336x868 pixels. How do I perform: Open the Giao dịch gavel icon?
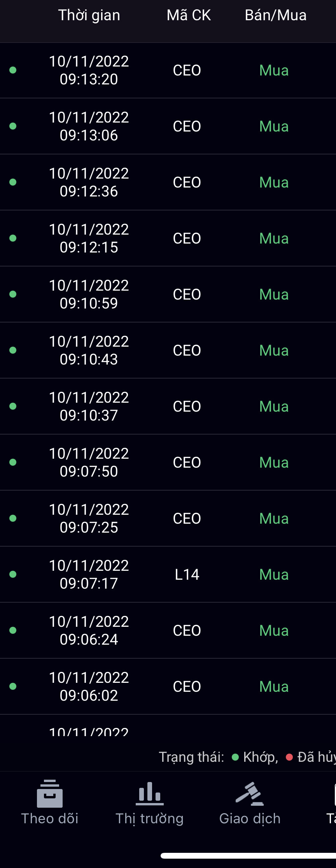[250, 794]
